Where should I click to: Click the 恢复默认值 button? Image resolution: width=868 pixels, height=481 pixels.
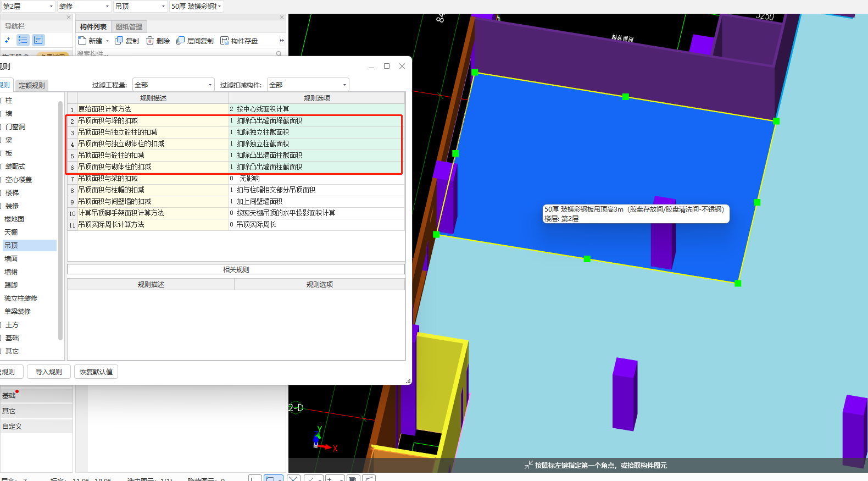[96, 372]
